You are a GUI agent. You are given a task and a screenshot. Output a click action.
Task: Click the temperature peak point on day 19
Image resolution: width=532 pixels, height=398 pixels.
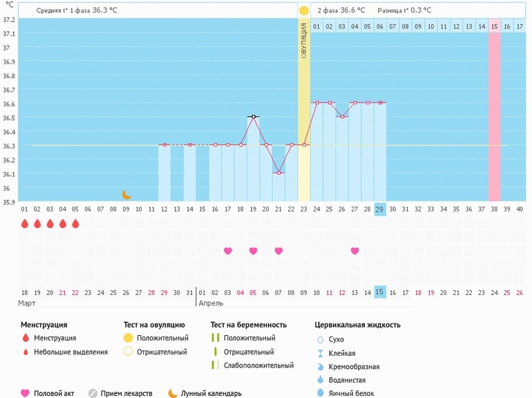tap(254, 117)
